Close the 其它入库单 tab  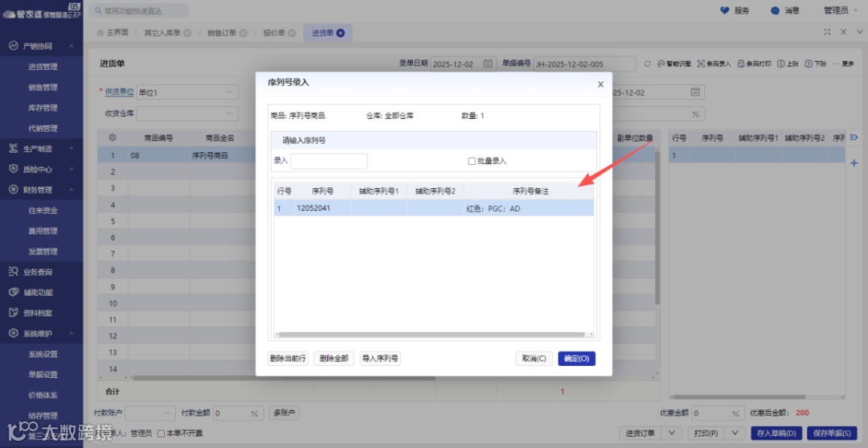tap(187, 33)
